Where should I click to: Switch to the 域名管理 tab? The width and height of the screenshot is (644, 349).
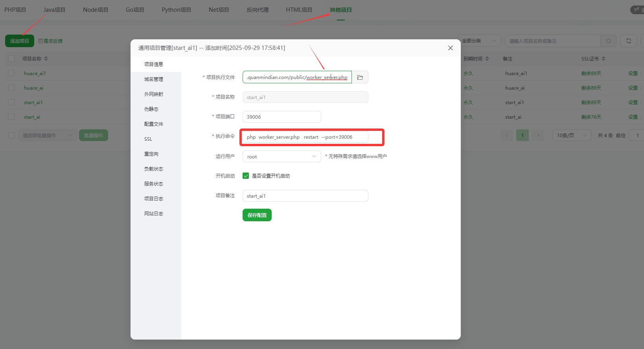(154, 79)
